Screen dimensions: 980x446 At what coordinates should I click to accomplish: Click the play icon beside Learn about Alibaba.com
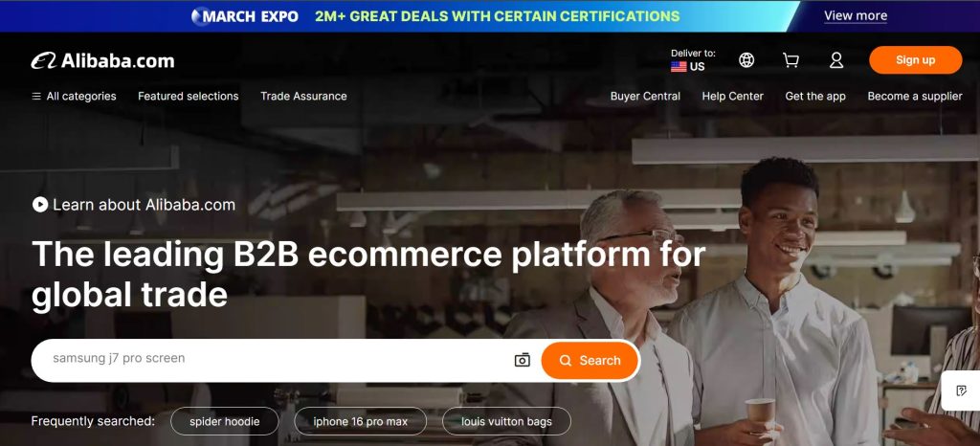pos(40,204)
